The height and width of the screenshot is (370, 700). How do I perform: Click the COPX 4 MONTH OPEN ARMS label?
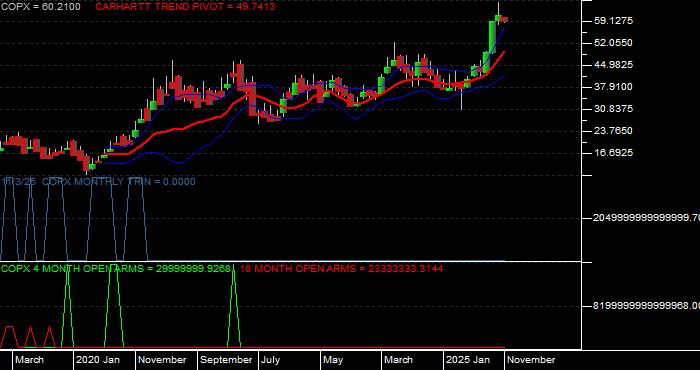coord(116,269)
